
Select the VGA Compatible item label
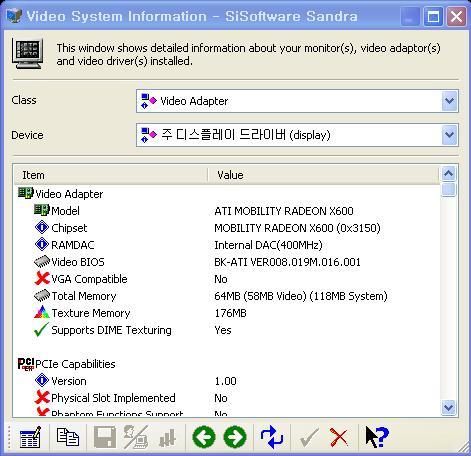(89, 279)
